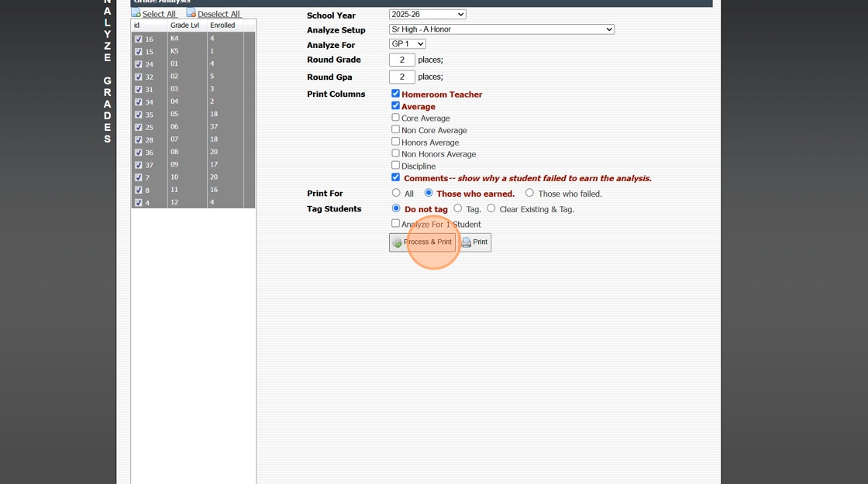Click the School Year label

pyautogui.click(x=331, y=15)
